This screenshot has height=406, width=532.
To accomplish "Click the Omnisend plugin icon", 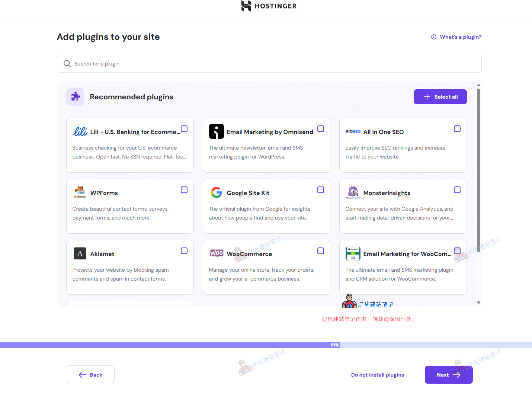I will [x=216, y=131].
